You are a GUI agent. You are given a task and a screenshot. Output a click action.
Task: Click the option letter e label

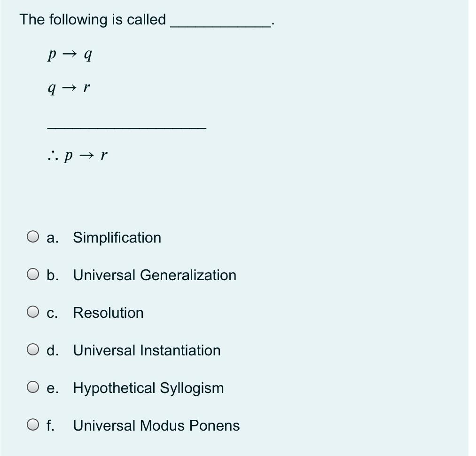pos(53,388)
